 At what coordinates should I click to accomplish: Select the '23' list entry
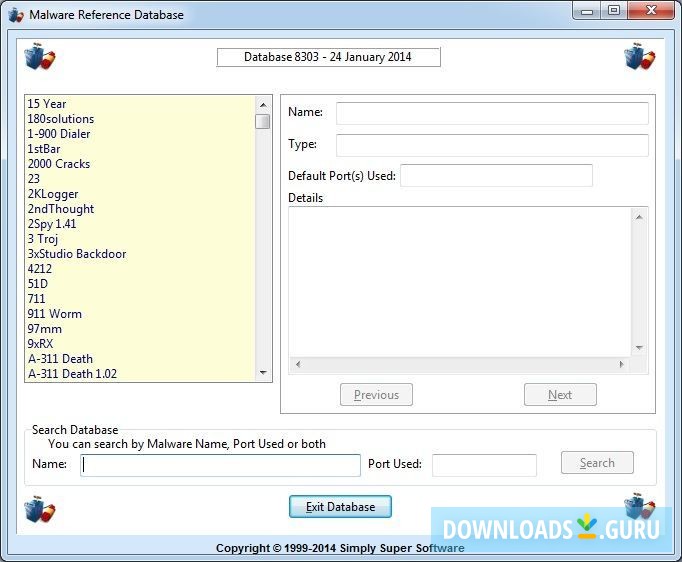coord(140,179)
